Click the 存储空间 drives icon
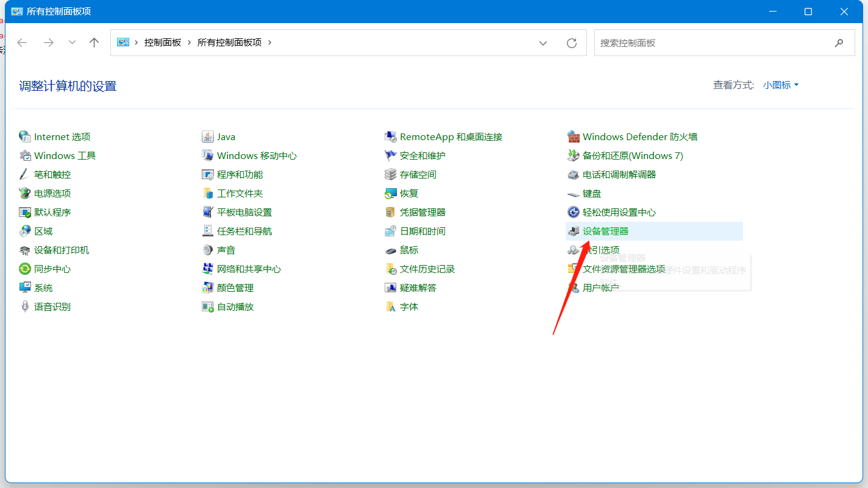The image size is (868, 488). click(390, 174)
